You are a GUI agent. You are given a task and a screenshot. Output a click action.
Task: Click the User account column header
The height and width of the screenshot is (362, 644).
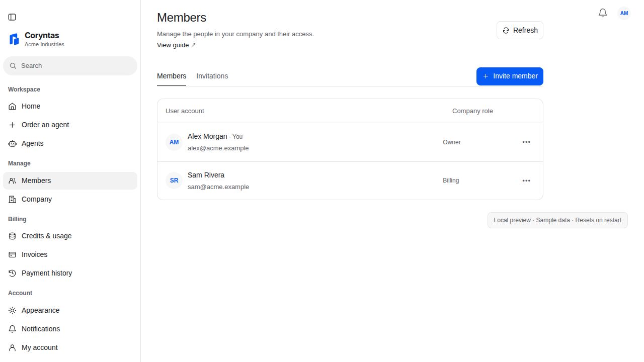tap(185, 111)
